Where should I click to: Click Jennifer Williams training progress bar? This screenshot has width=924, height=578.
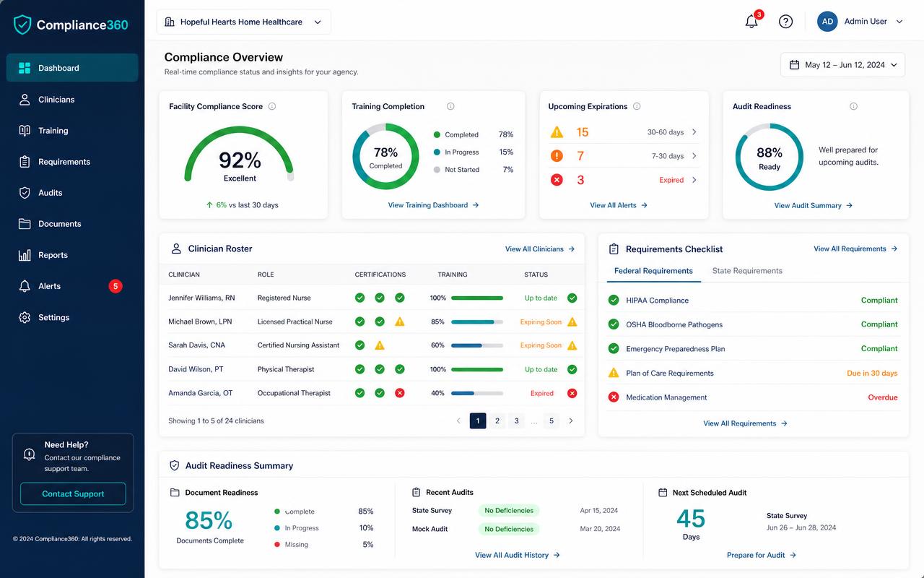pos(477,298)
